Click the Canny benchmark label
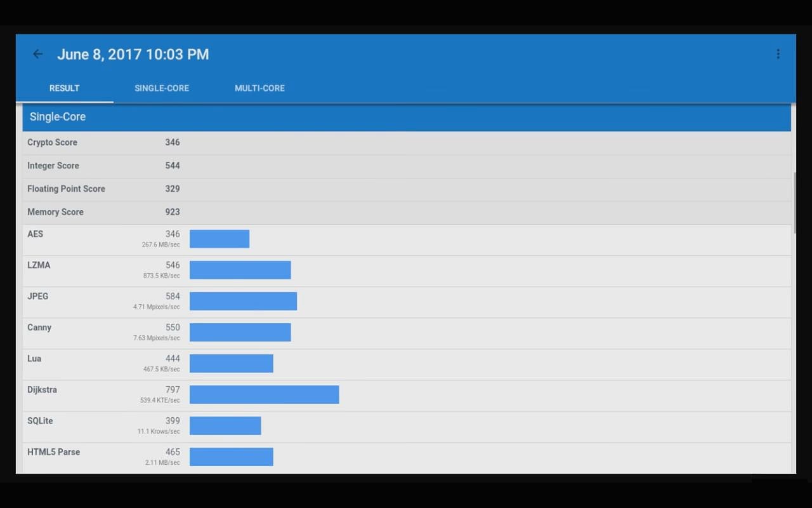The width and height of the screenshot is (812, 508). point(39,328)
